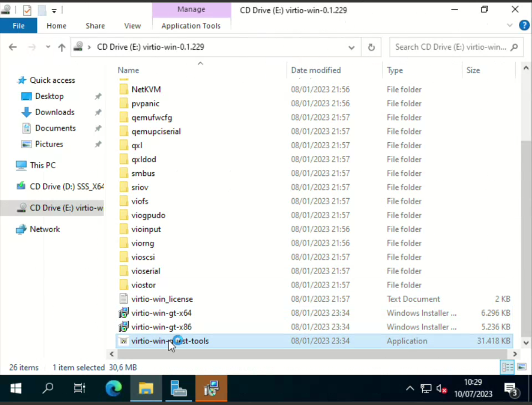Switch to Details view layout

tap(507, 367)
